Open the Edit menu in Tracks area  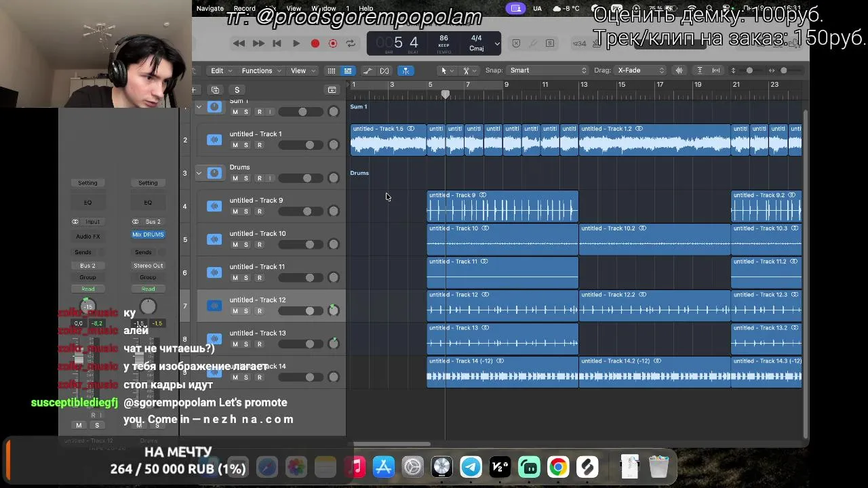(222, 70)
